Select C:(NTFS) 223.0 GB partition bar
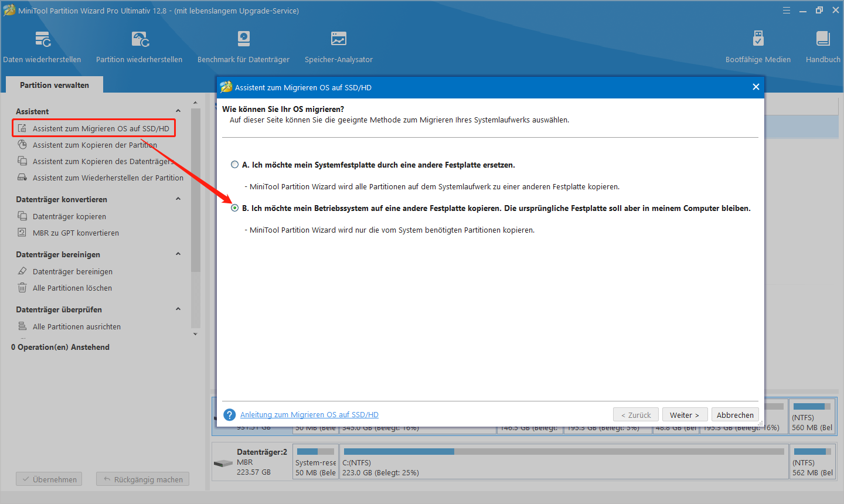Image resolution: width=844 pixels, height=504 pixels. (x=564, y=462)
